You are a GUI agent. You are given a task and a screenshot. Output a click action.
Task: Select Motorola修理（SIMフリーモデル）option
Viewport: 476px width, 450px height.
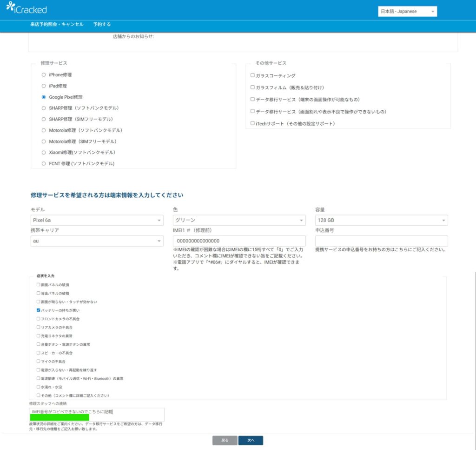point(44,141)
